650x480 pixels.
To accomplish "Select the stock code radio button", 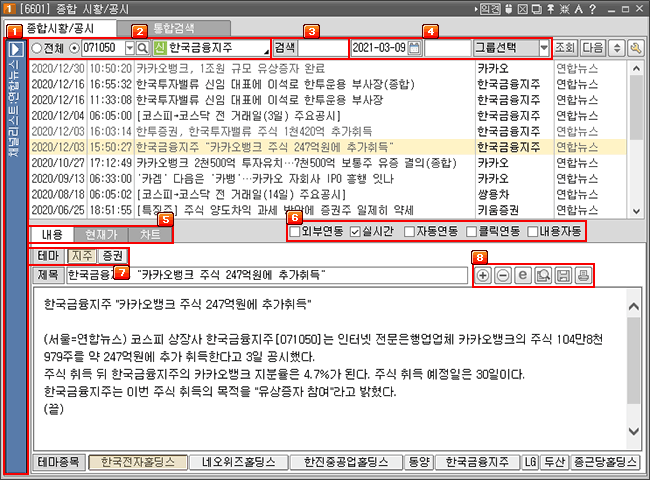I will [x=74, y=48].
